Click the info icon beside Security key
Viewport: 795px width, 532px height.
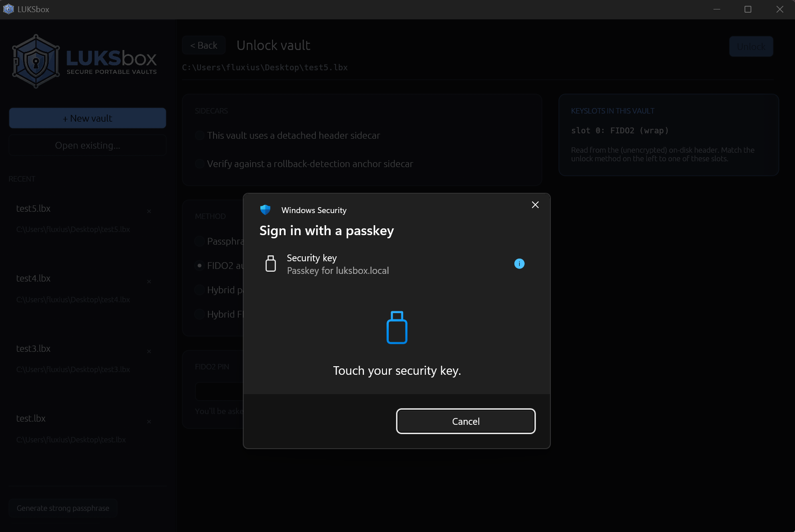click(x=519, y=264)
